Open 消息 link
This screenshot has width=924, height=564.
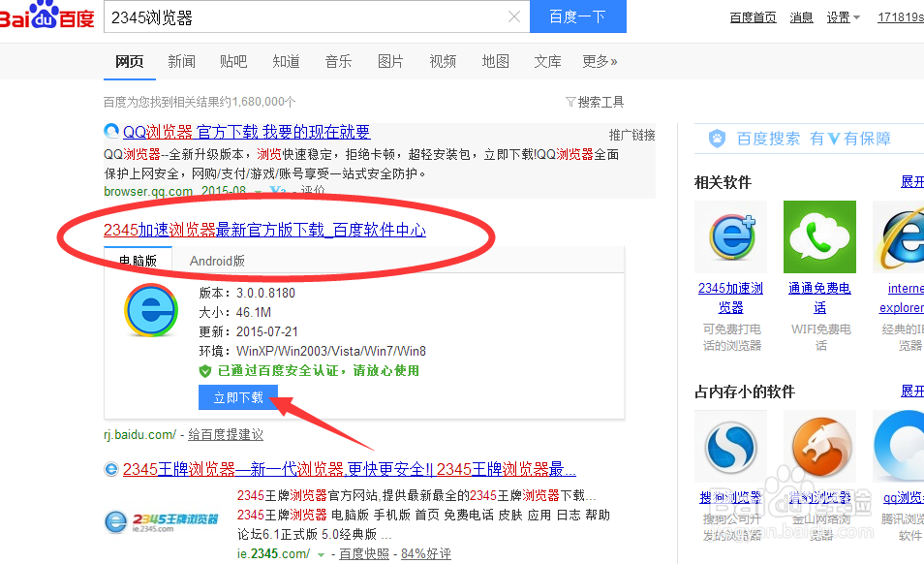tap(801, 17)
